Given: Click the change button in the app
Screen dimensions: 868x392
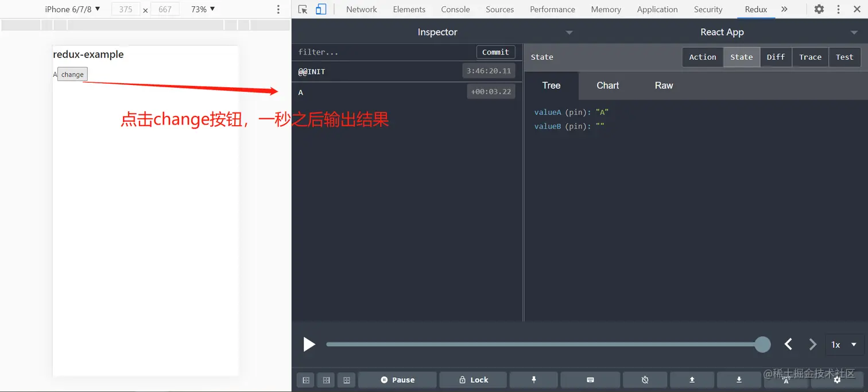Looking at the screenshot, I should 72,74.
